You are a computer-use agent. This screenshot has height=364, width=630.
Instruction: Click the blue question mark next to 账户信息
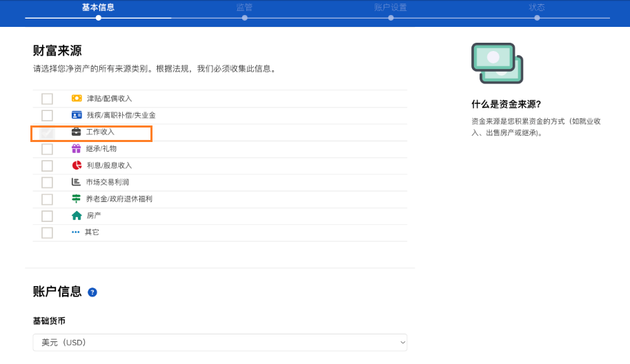[92, 292]
